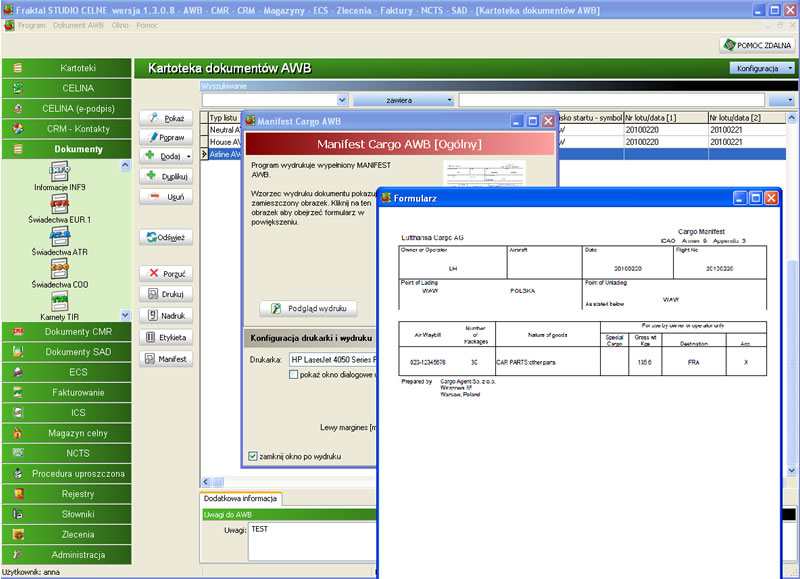This screenshot has width=800, height=579.
Task: Open the Okno menu
Action: [x=120, y=25]
